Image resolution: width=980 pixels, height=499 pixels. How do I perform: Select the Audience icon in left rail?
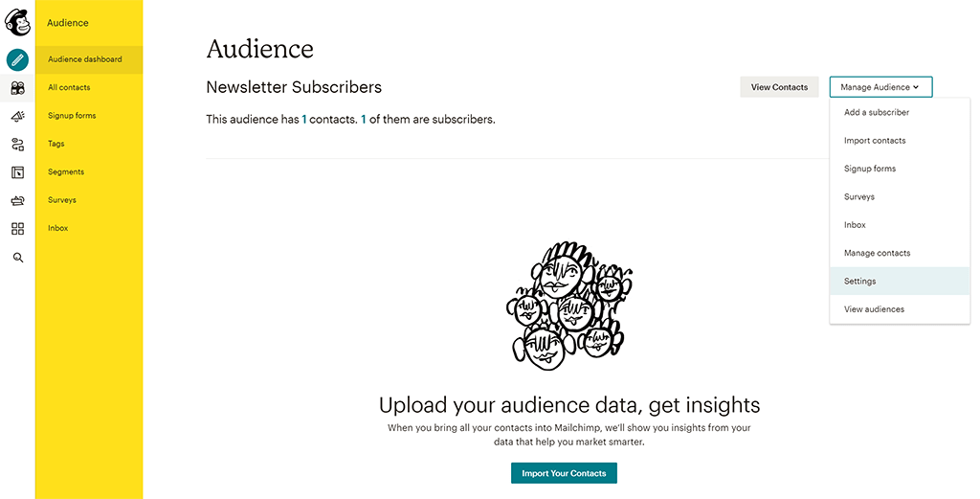pos(17,88)
